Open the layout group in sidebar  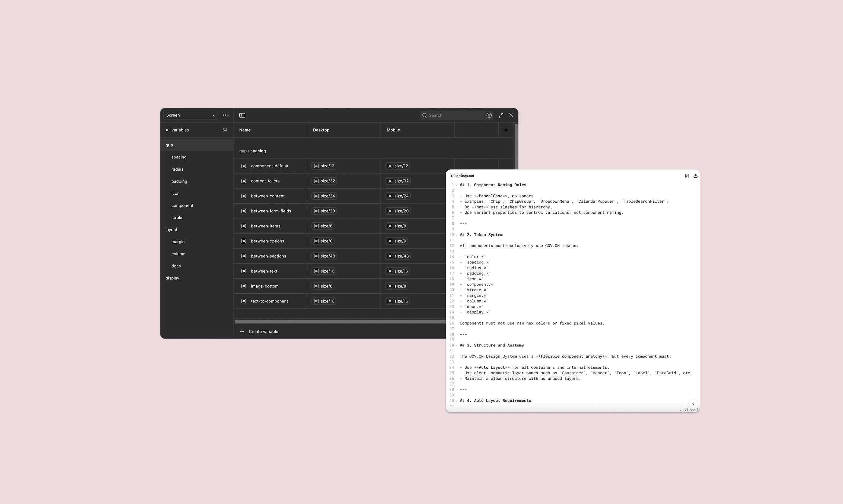[171, 230]
